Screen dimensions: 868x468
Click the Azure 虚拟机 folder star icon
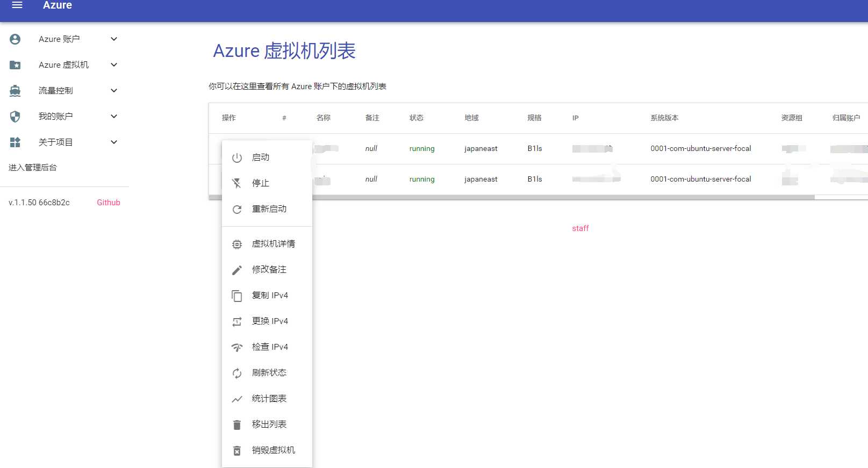(15, 65)
